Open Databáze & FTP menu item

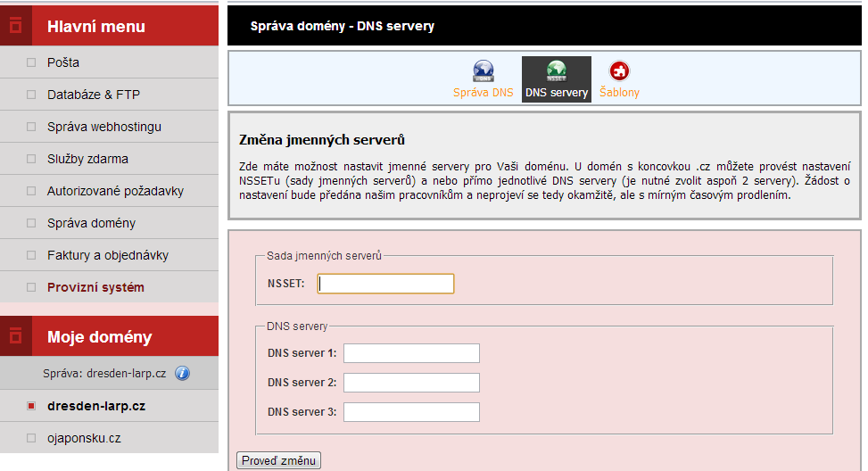[94, 95]
